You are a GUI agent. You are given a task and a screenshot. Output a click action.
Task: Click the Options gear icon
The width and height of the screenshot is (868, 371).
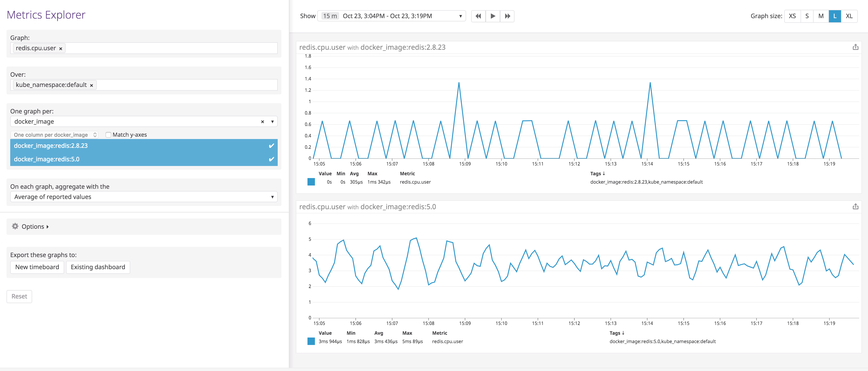tap(15, 226)
